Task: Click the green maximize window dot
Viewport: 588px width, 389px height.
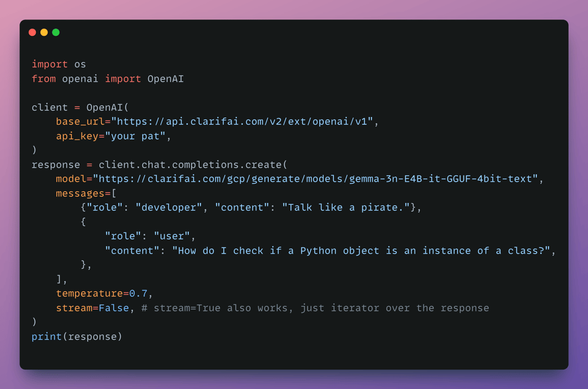Action: click(56, 32)
